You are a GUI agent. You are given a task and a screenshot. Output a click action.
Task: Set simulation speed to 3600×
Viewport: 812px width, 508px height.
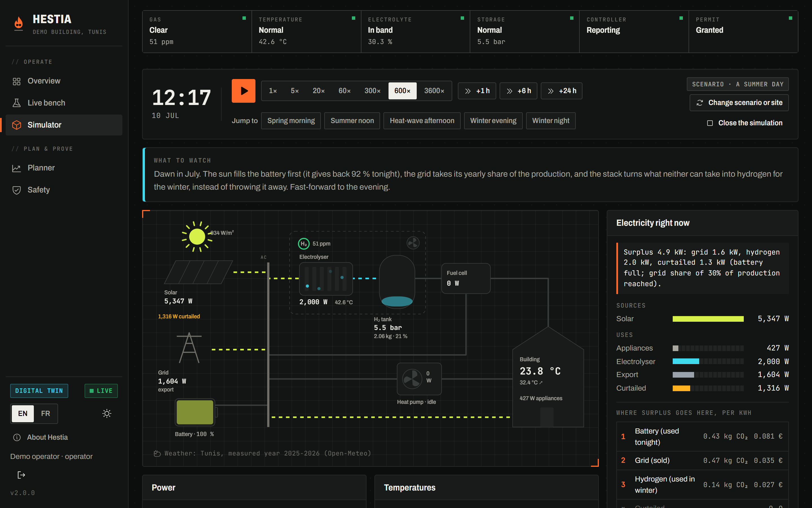434,91
